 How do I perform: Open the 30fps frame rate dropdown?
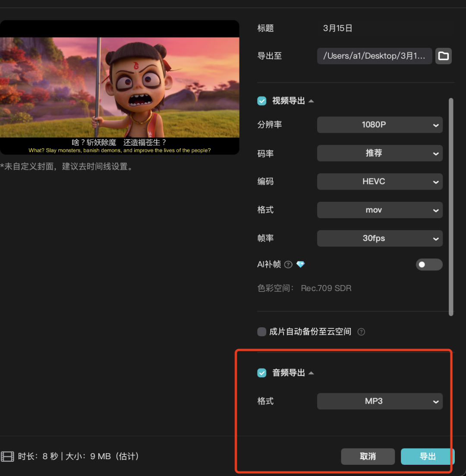coord(380,238)
